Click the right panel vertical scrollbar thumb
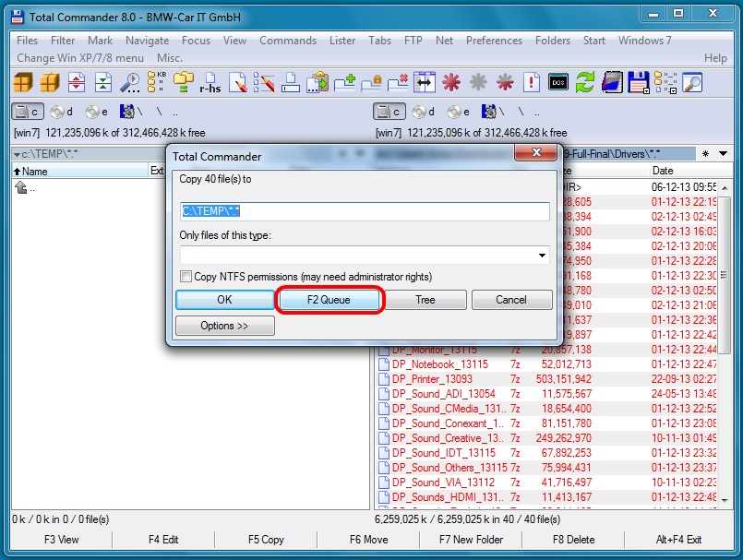This screenshot has width=743, height=560. tap(724, 275)
